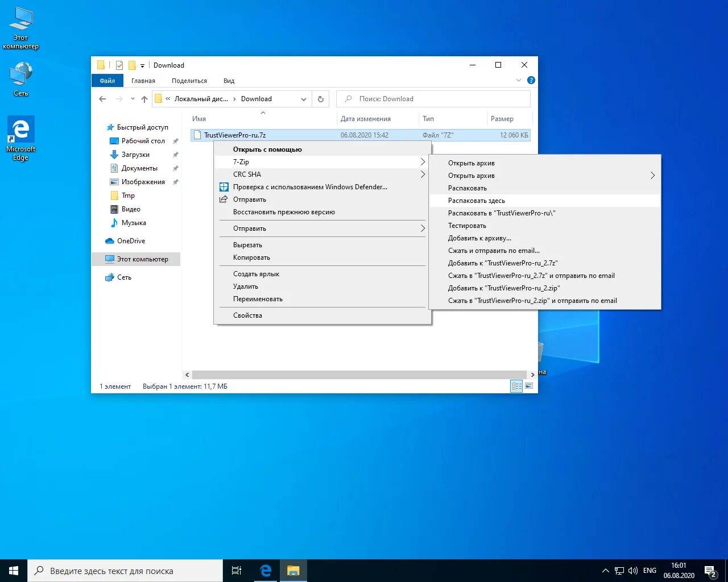Screen dimensions: 728x582
Task: Open the quick access toolbar customize arrow
Action: point(142,66)
